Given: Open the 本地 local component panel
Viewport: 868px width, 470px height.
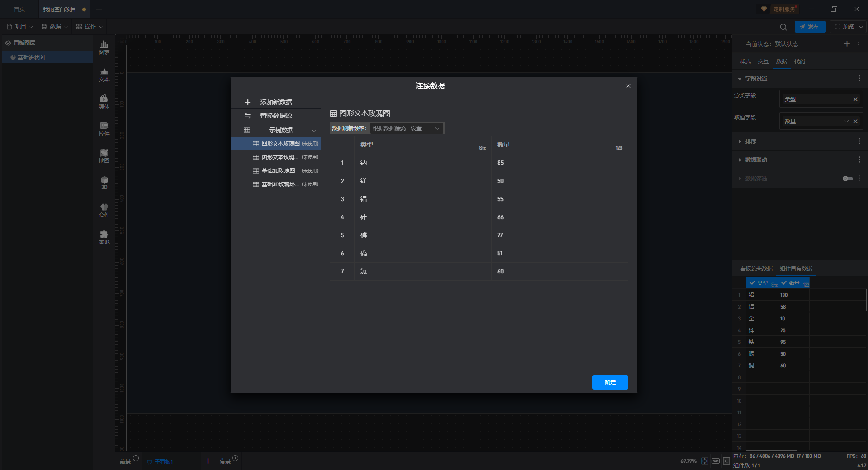Looking at the screenshot, I should click(104, 237).
